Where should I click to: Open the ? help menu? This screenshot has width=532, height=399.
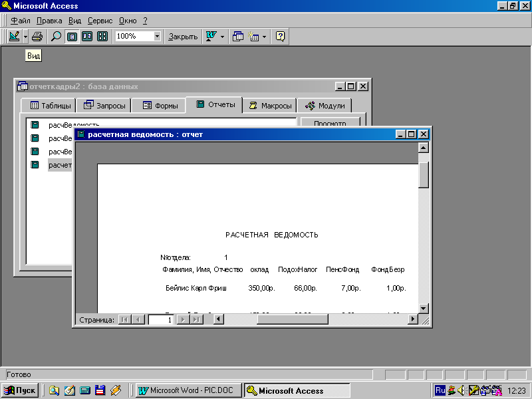(145, 21)
